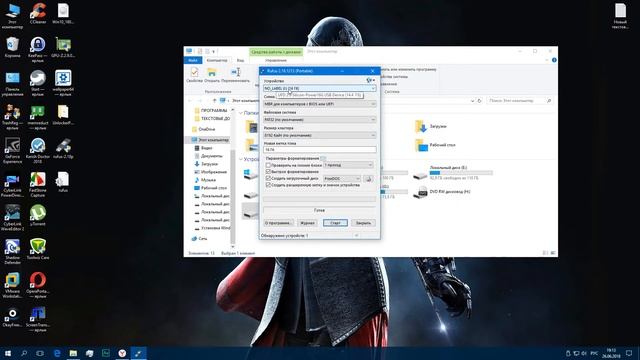The image size is (640, 360).
Task: Open uTorrent desktop shortcut
Action: pyautogui.click(x=38, y=216)
